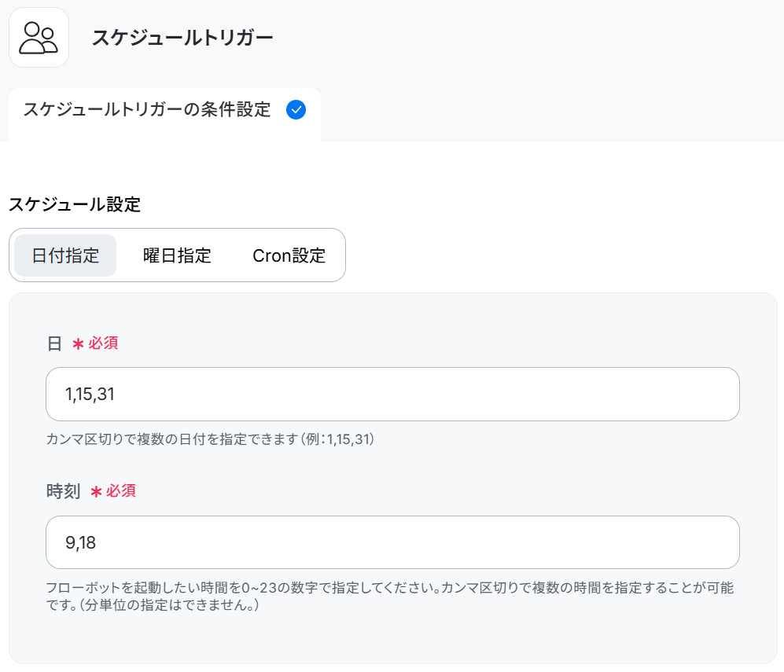Screen dimensions: 784x672
Task: Click the 日 field label
Action: [x=54, y=343]
